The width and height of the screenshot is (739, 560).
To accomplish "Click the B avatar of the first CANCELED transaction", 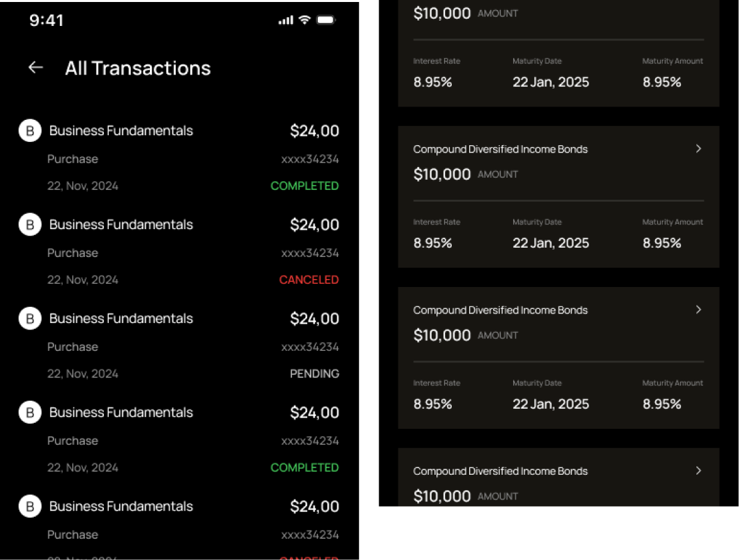I will click(30, 224).
